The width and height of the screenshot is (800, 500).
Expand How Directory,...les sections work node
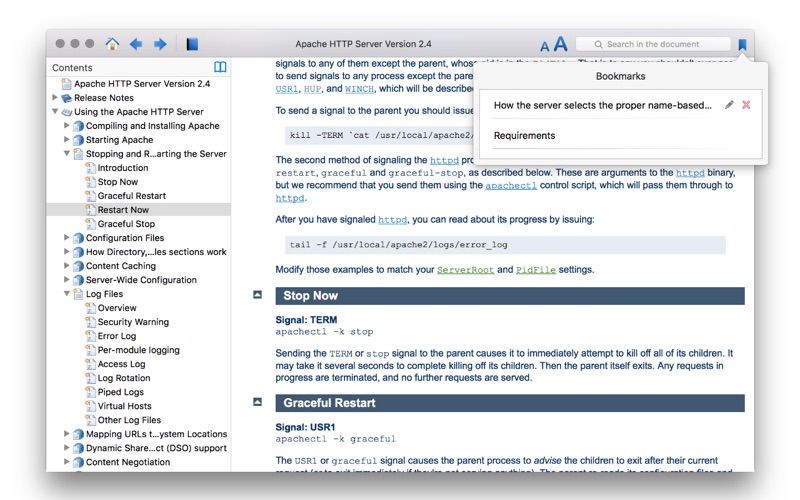[x=67, y=251]
